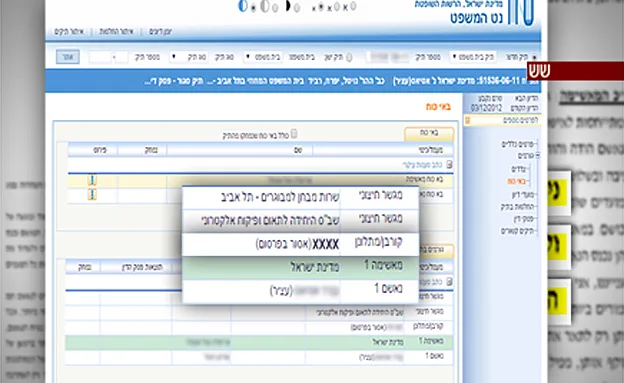
Task: Click the פירוט column header
Action: click(x=99, y=150)
